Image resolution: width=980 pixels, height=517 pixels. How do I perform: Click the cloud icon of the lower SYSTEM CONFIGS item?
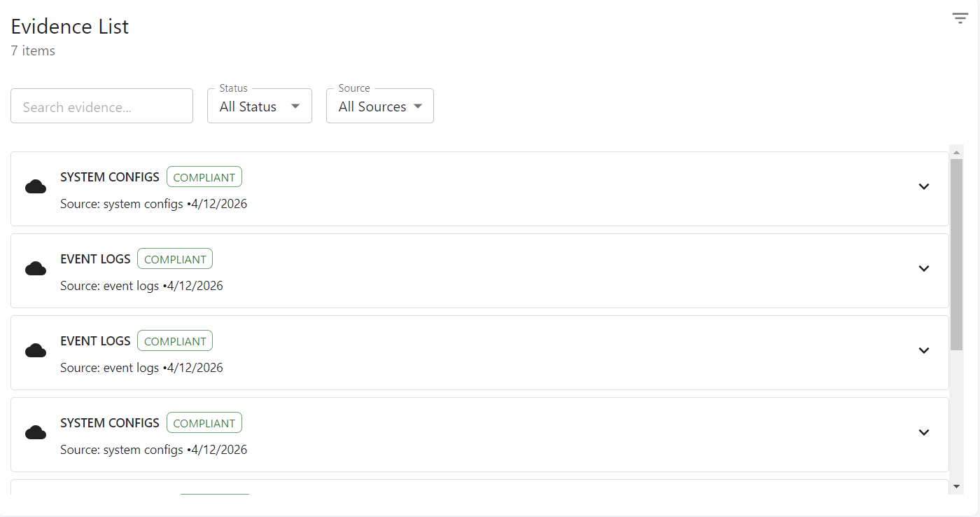pos(36,432)
